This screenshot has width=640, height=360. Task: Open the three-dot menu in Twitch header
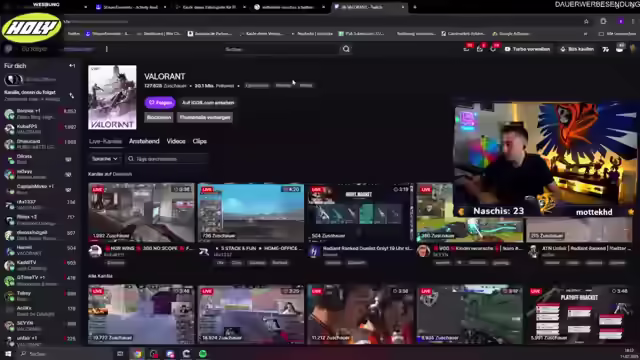click(x=107, y=49)
